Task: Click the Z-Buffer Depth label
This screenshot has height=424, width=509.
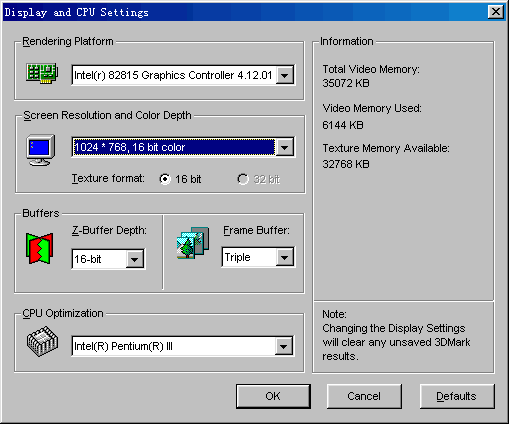Action: point(109,230)
